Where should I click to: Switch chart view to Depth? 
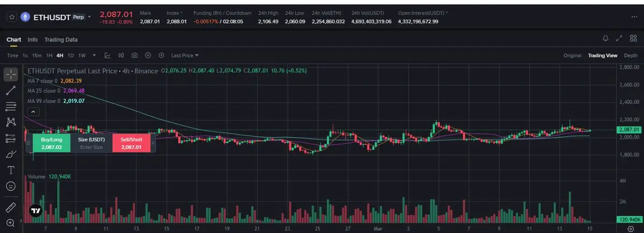click(631, 56)
